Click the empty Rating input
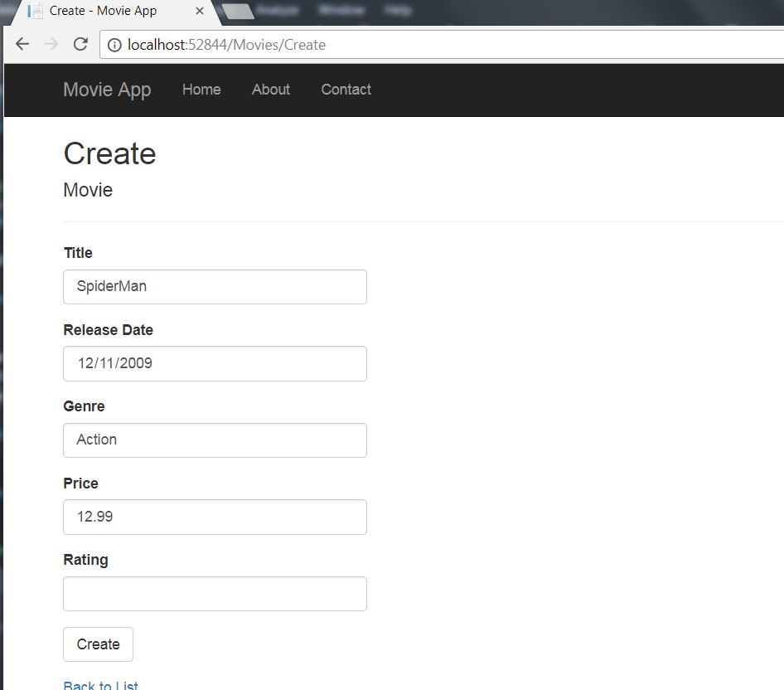Screen dimensions: 784x690 pyautogui.click(x=215, y=593)
